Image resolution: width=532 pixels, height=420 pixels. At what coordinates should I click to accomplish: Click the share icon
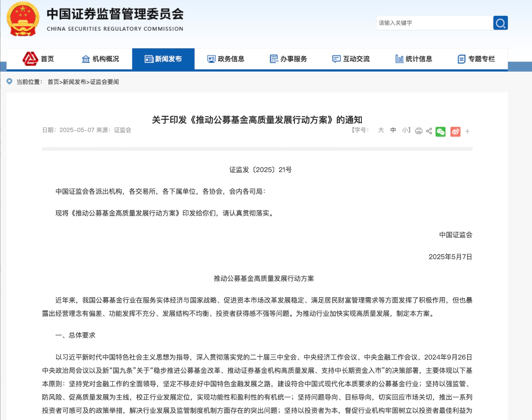(x=429, y=131)
